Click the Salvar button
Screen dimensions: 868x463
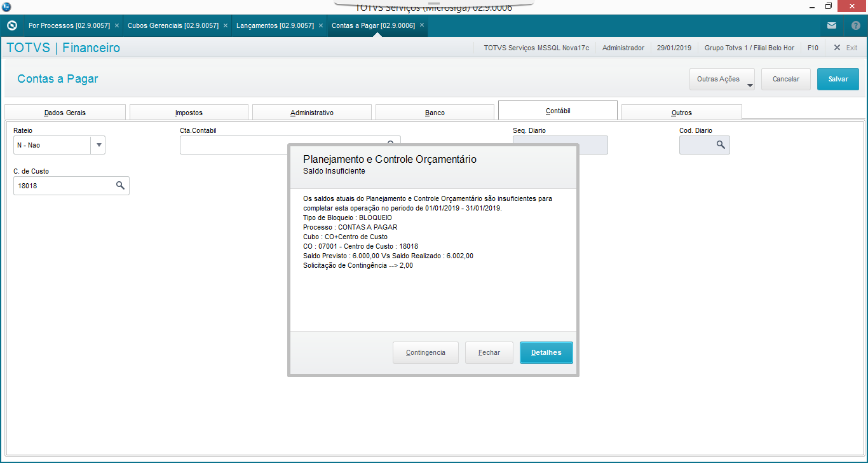[x=838, y=79]
